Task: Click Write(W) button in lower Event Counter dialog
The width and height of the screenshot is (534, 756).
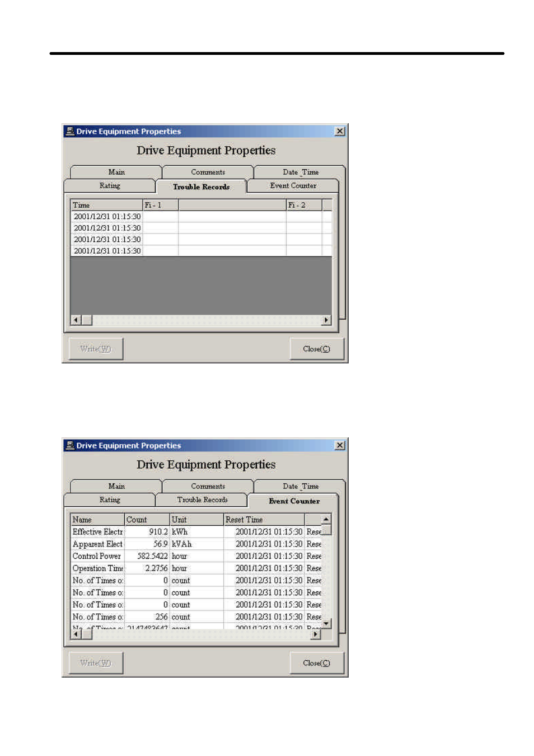Action: pyautogui.click(x=96, y=663)
